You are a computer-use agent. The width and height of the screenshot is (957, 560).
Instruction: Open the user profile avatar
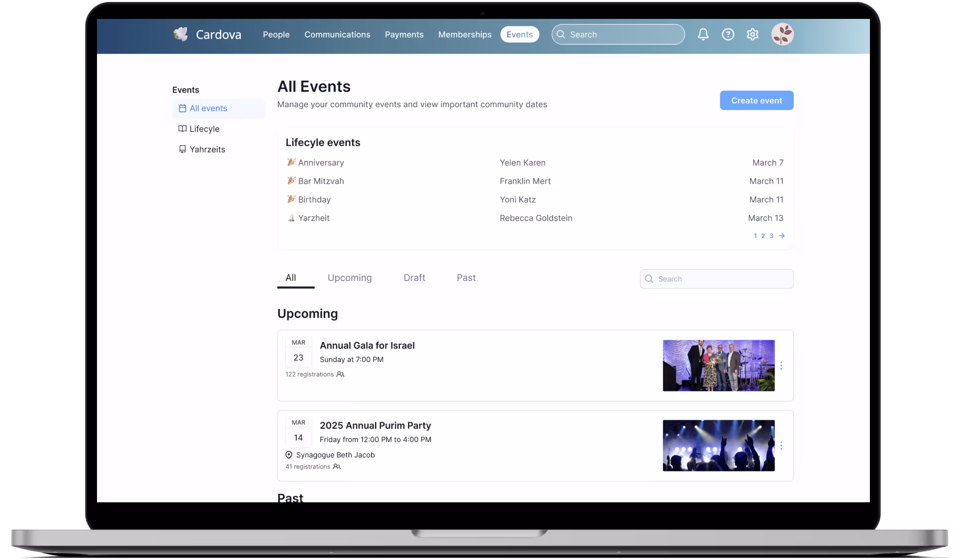[x=782, y=34]
